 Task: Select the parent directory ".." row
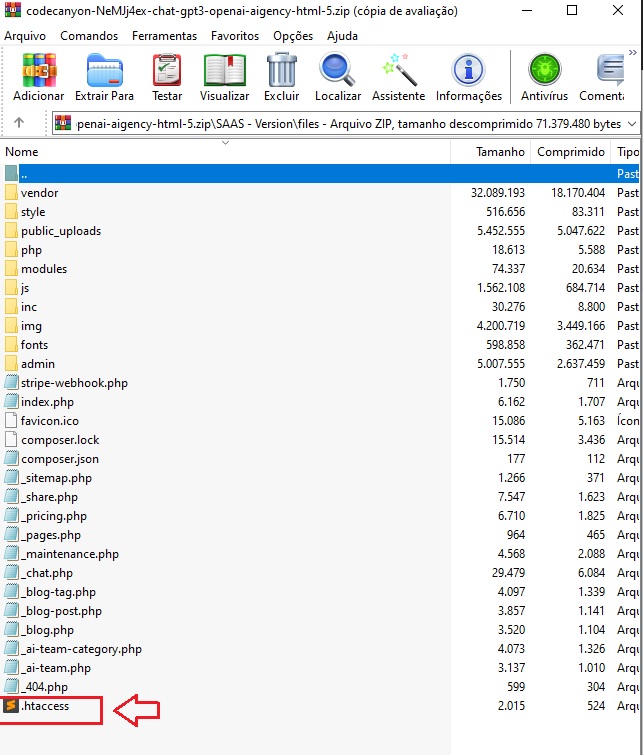click(x=25, y=173)
